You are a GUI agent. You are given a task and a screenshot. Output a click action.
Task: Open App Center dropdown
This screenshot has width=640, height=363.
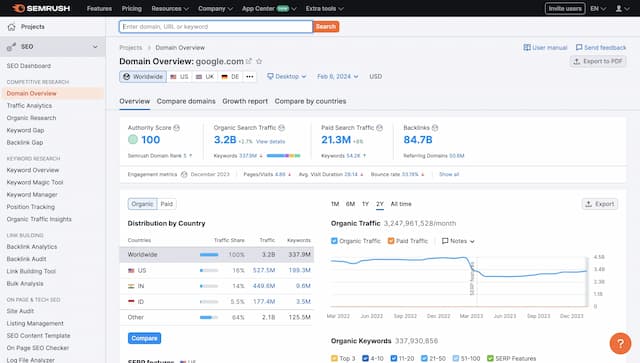coord(269,8)
